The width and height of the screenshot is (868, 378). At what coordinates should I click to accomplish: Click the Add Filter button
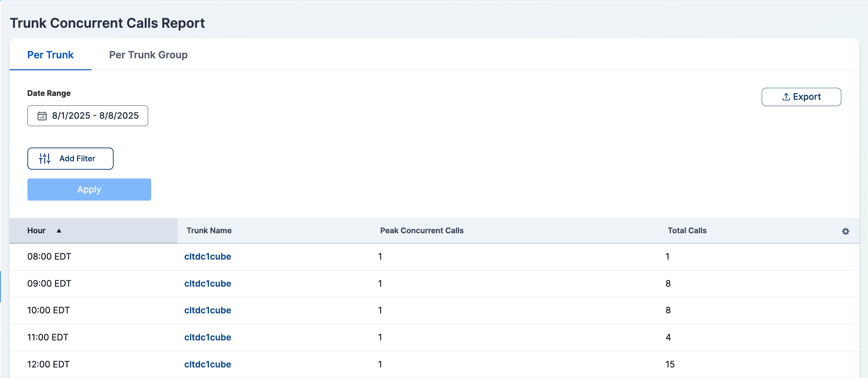click(x=70, y=158)
